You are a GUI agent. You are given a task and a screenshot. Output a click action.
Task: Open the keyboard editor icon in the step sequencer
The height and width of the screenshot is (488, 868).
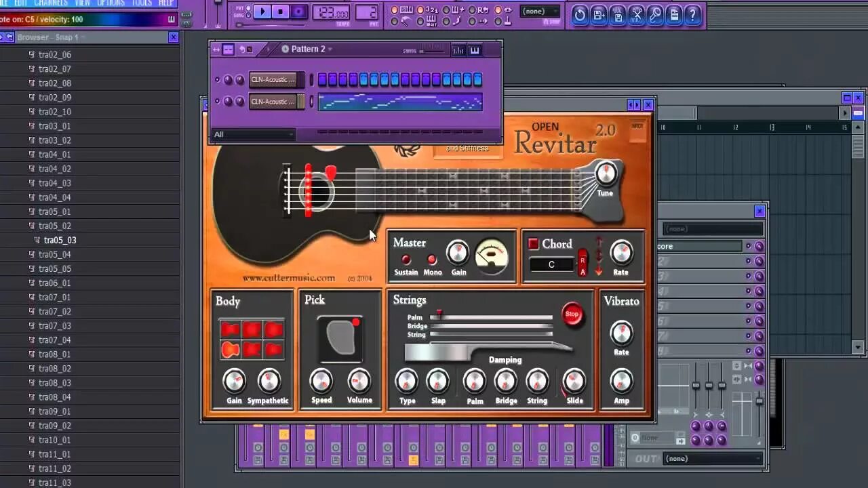[x=475, y=50]
